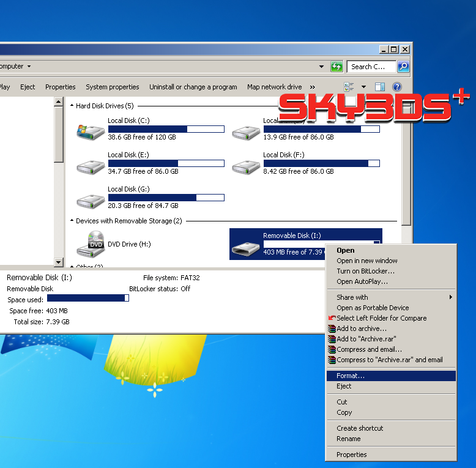Select Properties in the context menu
The height and width of the screenshot is (468, 476).
click(352, 455)
